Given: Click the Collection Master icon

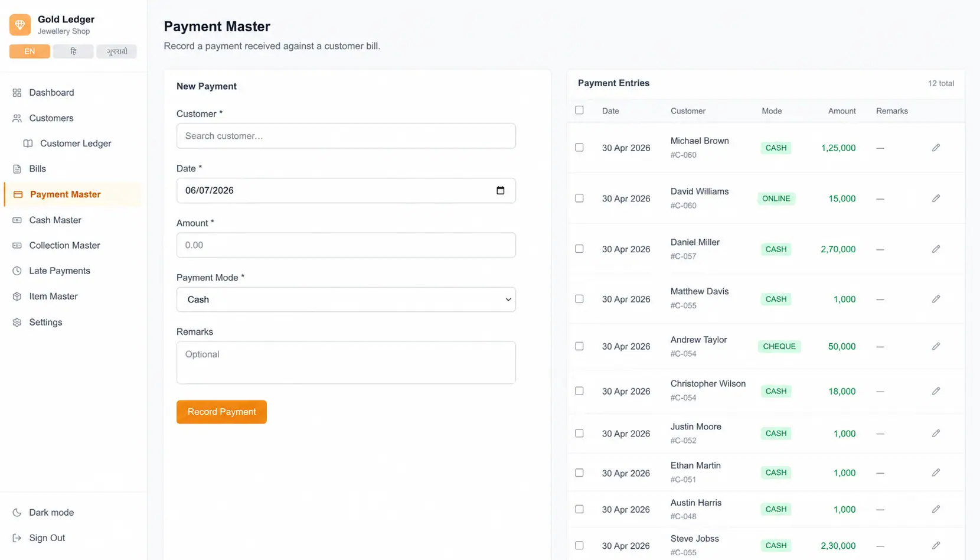Looking at the screenshot, I should (x=17, y=245).
